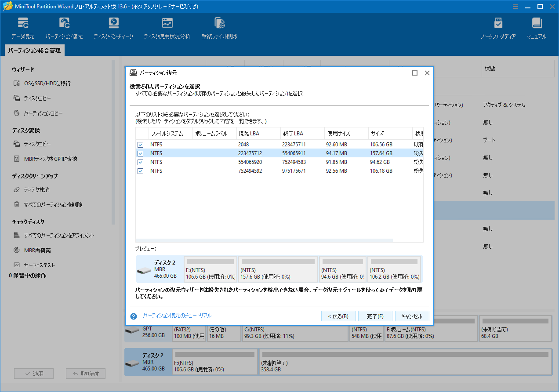Select the F:(NTFS) partition block on main ディスク 2
Screen dimensions: 559x392
pyautogui.click(x=215, y=362)
